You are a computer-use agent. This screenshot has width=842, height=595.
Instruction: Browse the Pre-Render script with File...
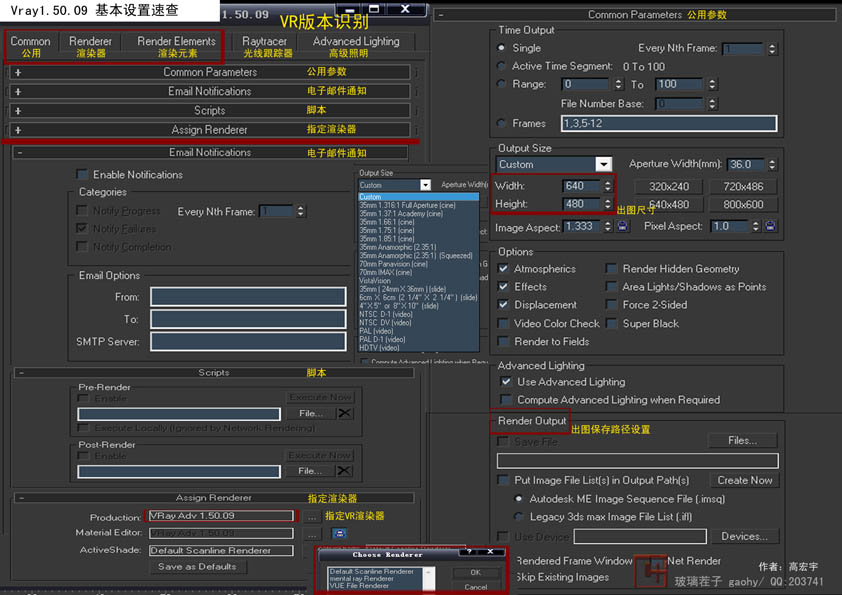tap(311, 413)
